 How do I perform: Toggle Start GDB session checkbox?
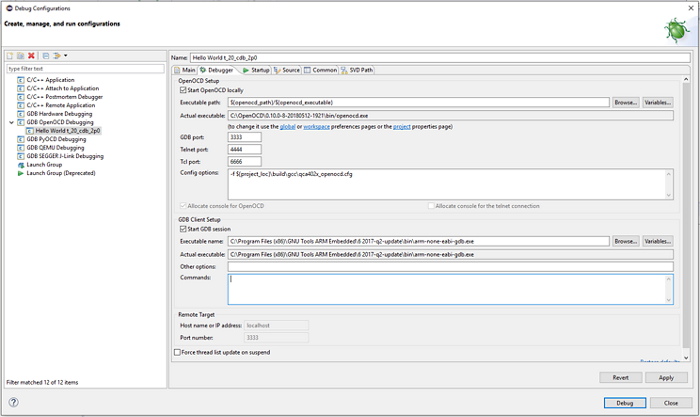click(x=183, y=229)
